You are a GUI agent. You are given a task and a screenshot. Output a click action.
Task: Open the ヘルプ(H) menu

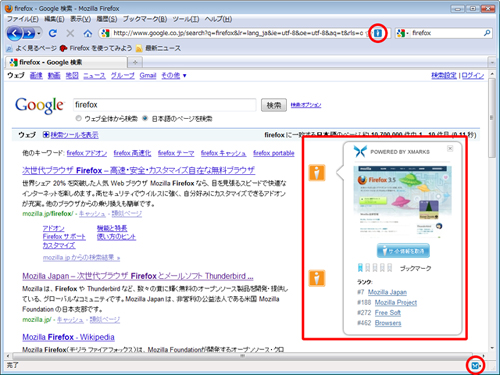click(218, 19)
